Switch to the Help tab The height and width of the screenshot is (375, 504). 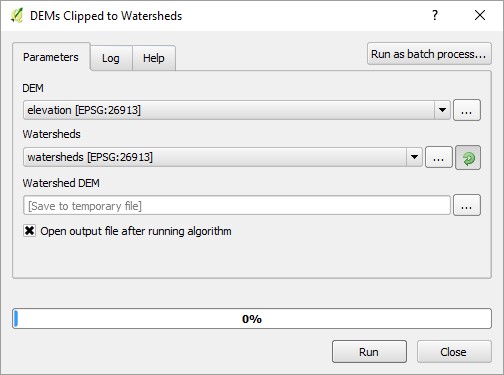pyautogui.click(x=154, y=58)
